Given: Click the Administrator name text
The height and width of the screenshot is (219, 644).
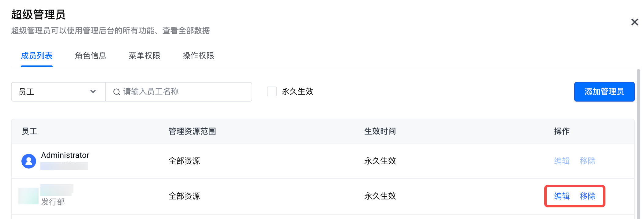Looking at the screenshot, I should [65, 155].
